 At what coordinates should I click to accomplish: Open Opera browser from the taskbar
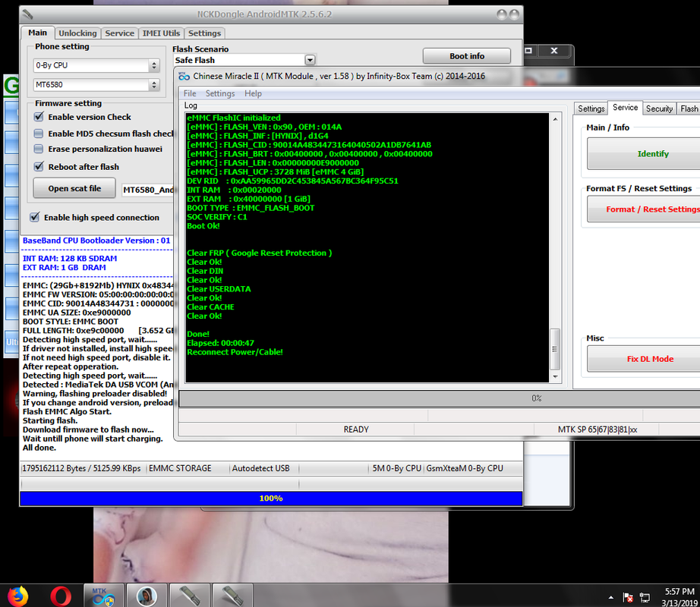[61, 596]
